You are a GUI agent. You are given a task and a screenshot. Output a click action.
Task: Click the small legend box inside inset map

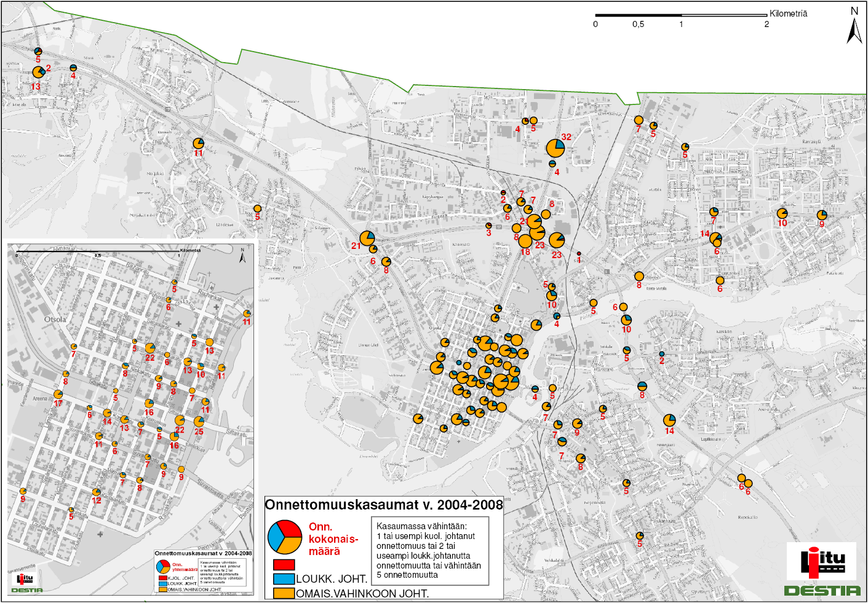pyautogui.click(x=203, y=572)
